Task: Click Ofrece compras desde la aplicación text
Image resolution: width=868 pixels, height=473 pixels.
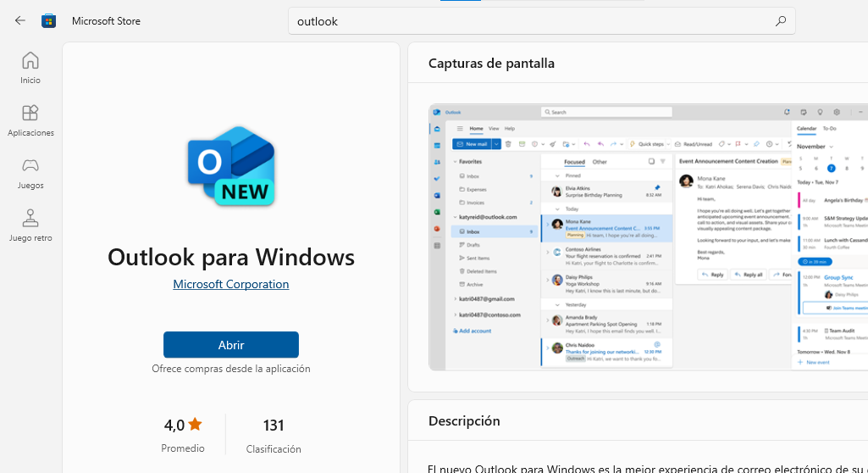Action: (x=231, y=369)
